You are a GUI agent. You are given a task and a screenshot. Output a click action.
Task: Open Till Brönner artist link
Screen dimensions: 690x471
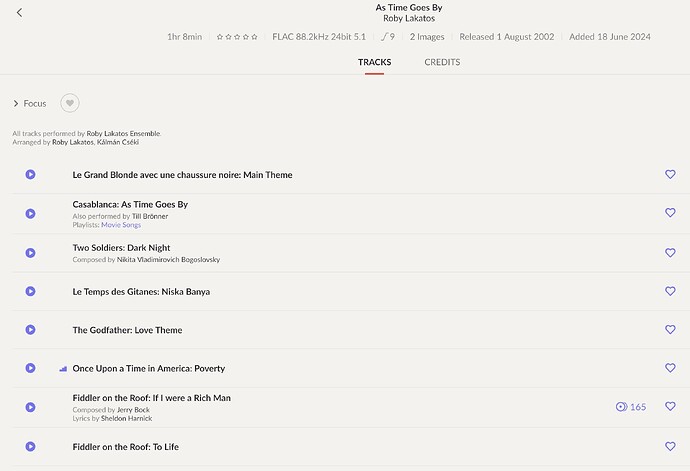(150, 216)
